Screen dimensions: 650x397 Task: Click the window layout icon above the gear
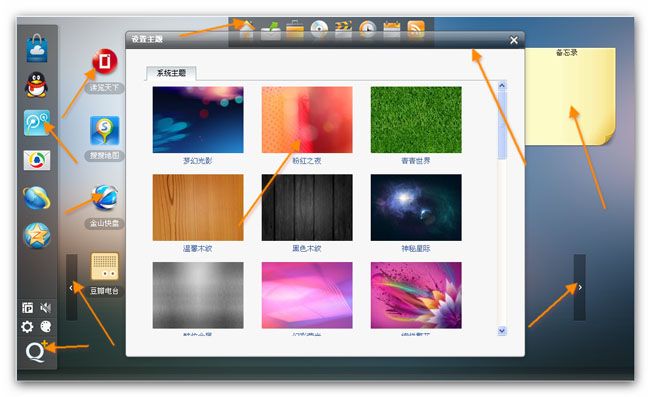coord(27,307)
